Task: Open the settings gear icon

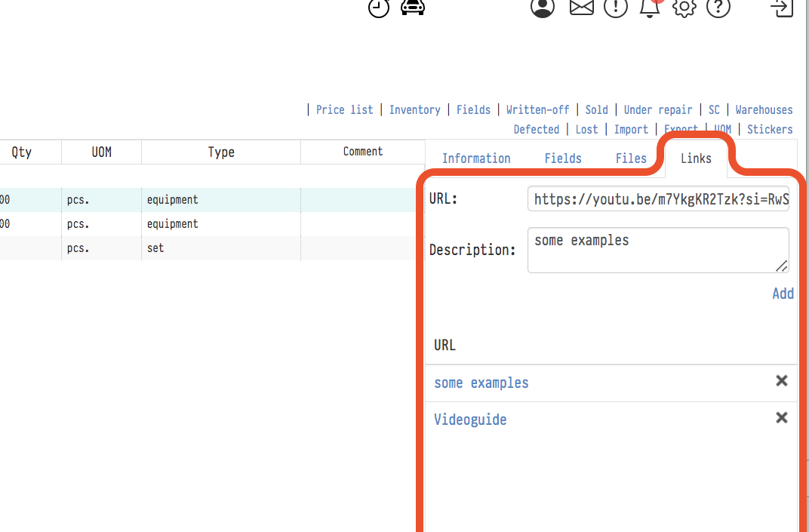Action: [x=684, y=7]
